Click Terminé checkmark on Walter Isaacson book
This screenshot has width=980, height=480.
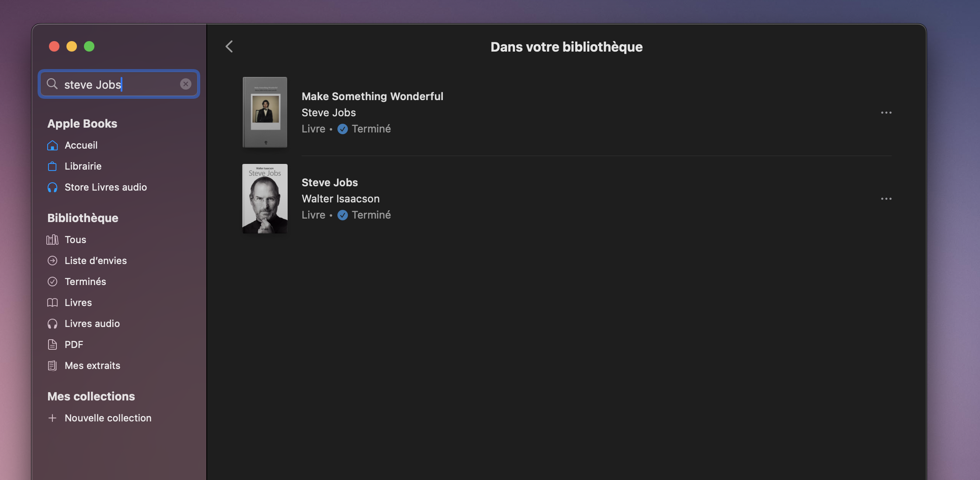pyautogui.click(x=343, y=215)
